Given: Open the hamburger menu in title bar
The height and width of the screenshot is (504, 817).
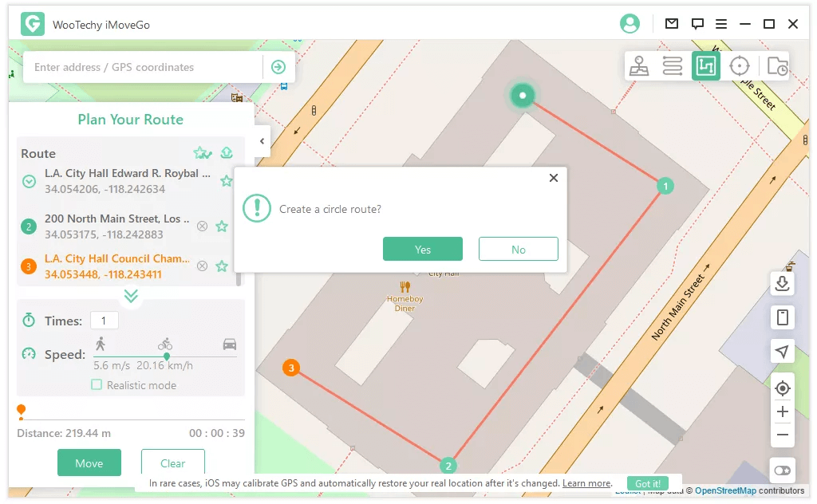Looking at the screenshot, I should [721, 24].
